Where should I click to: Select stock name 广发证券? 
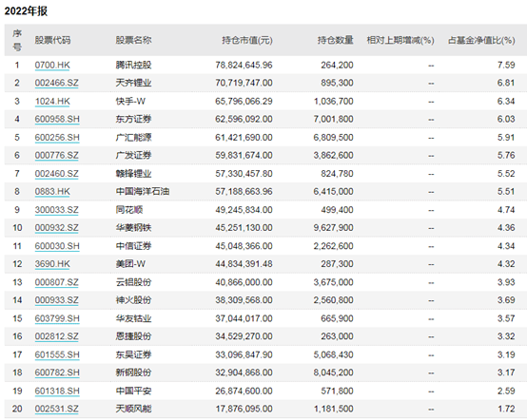pos(133,156)
